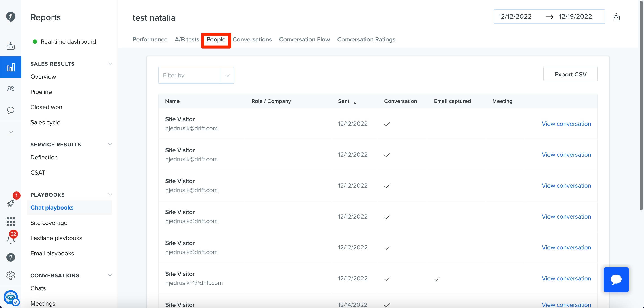The height and width of the screenshot is (308, 644).
Task: Collapse the CONVERSATIONS section
Action: [110, 275]
